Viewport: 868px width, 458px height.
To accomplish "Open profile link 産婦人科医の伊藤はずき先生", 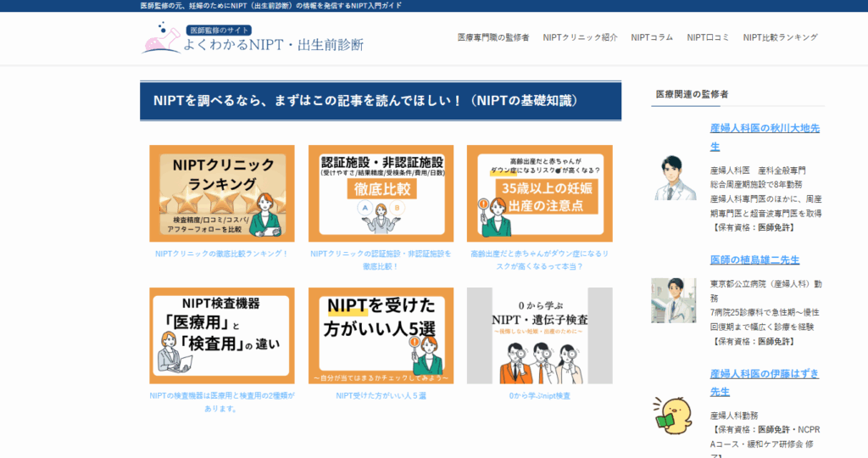I will [x=765, y=383].
